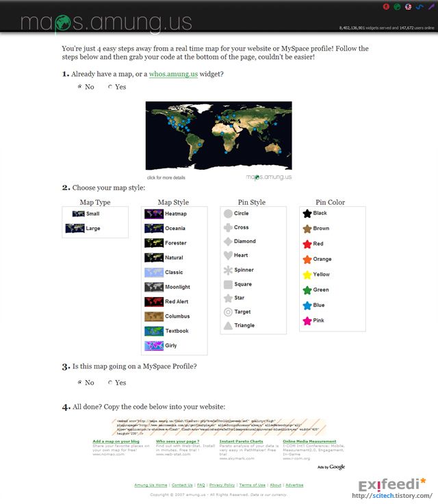Click the world map preview image
Viewport: 438px width, 504px height.
pos(218,136)
